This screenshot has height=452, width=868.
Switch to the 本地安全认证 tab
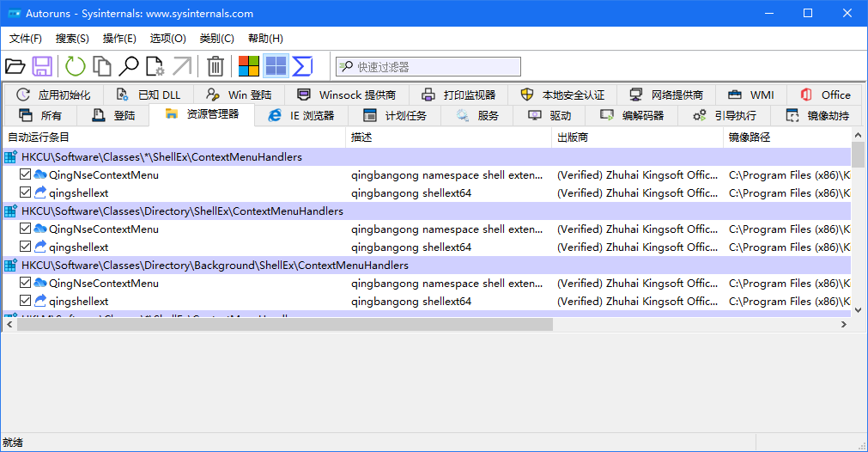point(563,95)
